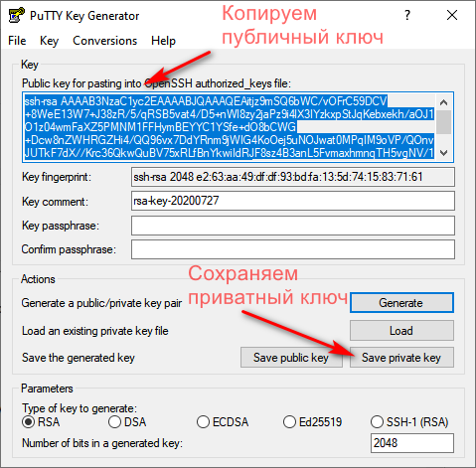The width and height of the screenshot is (476, 468).
Task: Focus the Confirm passphrase field
Action: [293, 249]
